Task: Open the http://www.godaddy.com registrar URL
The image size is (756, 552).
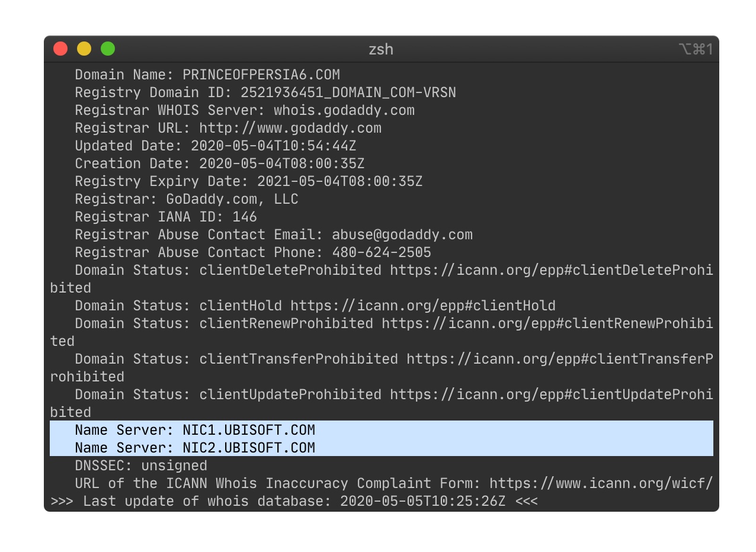Action: click(290, 128)
